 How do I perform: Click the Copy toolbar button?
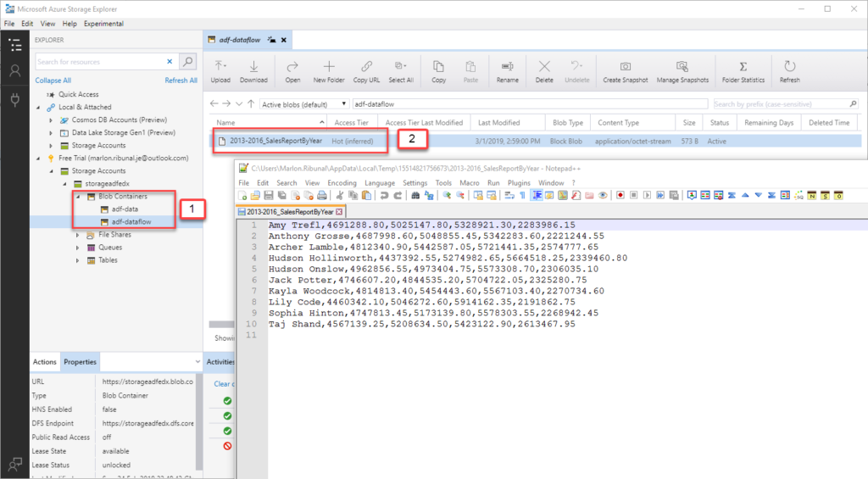click(438, 72)
